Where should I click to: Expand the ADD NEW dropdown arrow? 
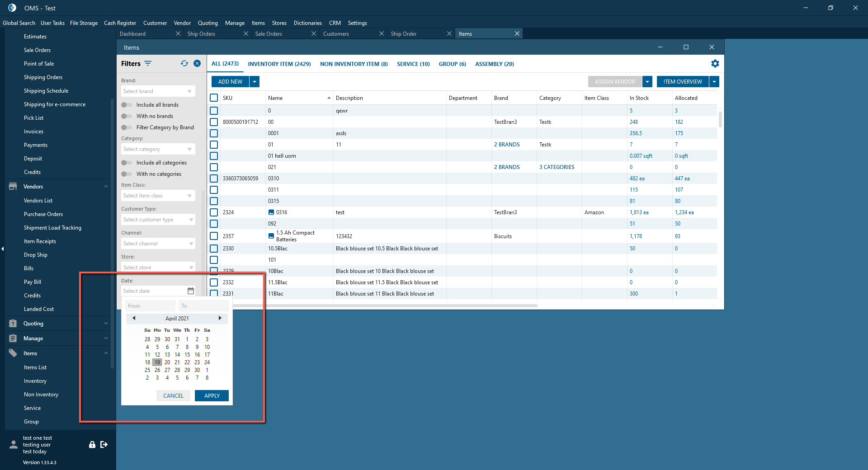click(x=255, y=82)
